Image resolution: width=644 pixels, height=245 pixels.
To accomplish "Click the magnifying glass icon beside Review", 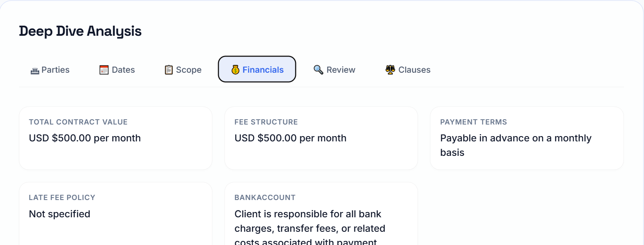I will (318, 69).
